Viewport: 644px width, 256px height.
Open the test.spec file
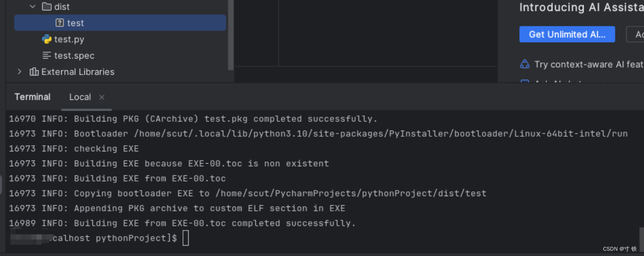[74, 56]
